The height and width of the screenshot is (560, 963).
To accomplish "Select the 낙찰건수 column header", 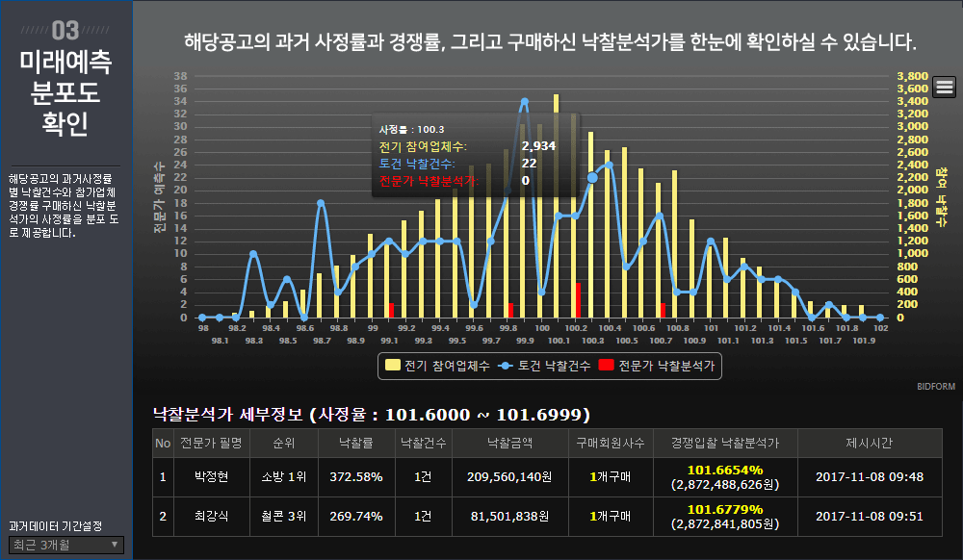I will (423, 443).
